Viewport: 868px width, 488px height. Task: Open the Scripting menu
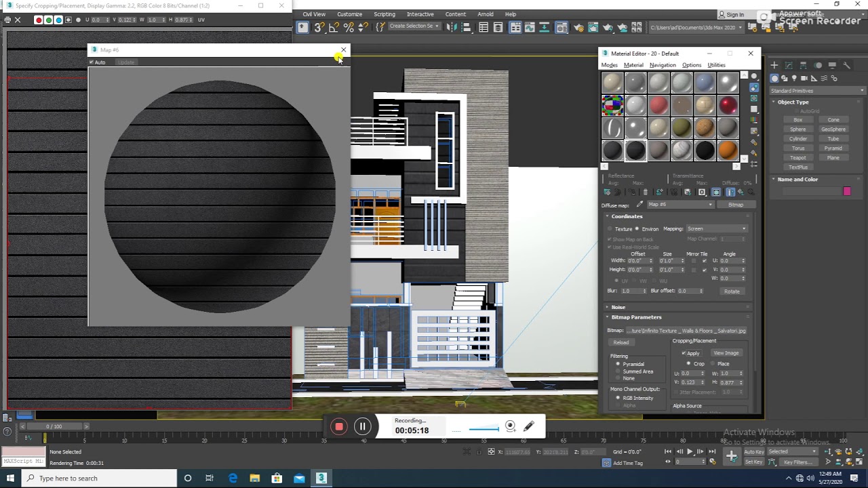coord(384,14)
